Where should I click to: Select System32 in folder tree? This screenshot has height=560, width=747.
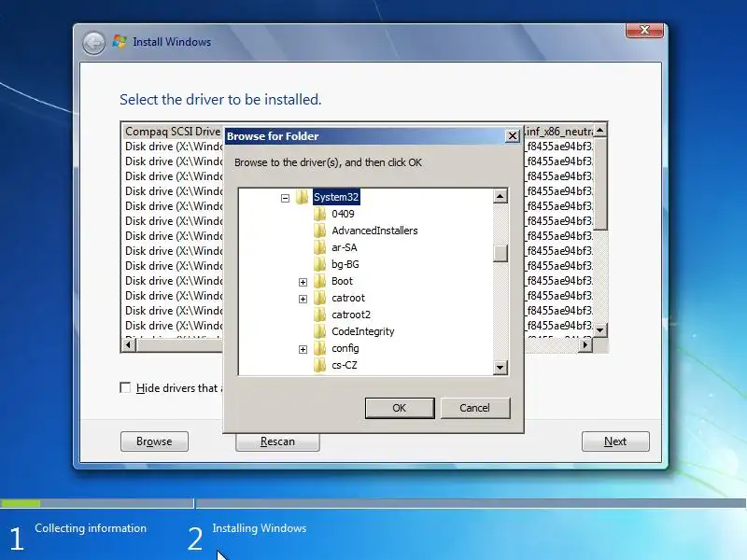point(336,197)
